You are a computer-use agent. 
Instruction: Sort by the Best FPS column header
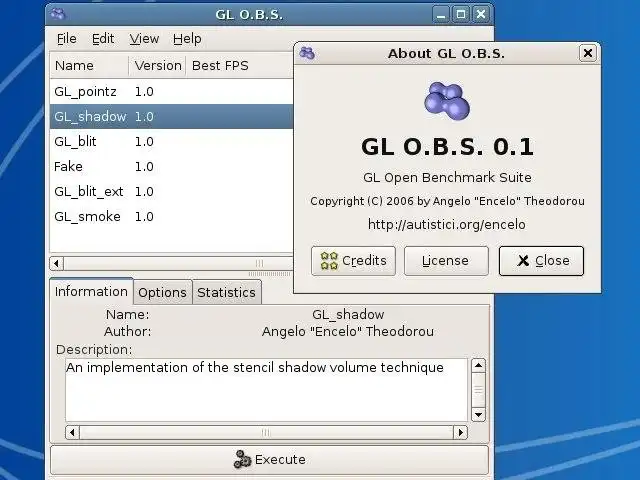[240, 66]
